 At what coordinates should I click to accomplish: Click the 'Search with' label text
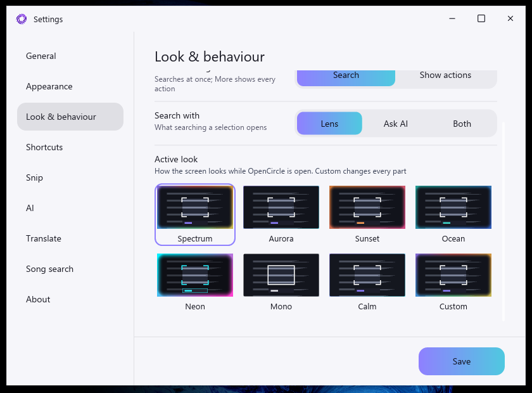[x=177, y=115]
